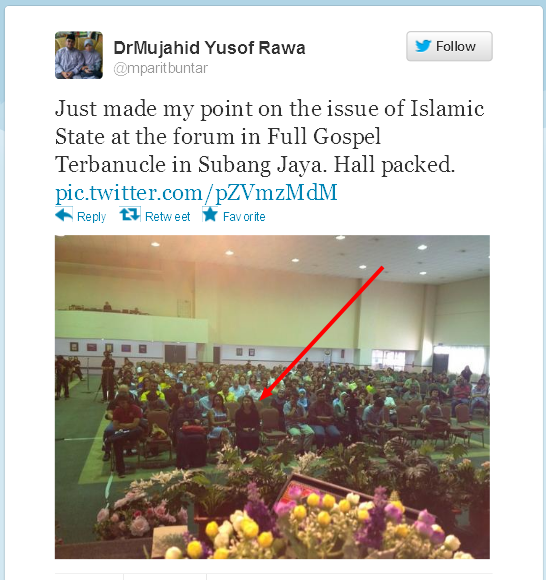Open the attached forum hall photo
This screenshot has height=580, width=546.
[272, 397]
